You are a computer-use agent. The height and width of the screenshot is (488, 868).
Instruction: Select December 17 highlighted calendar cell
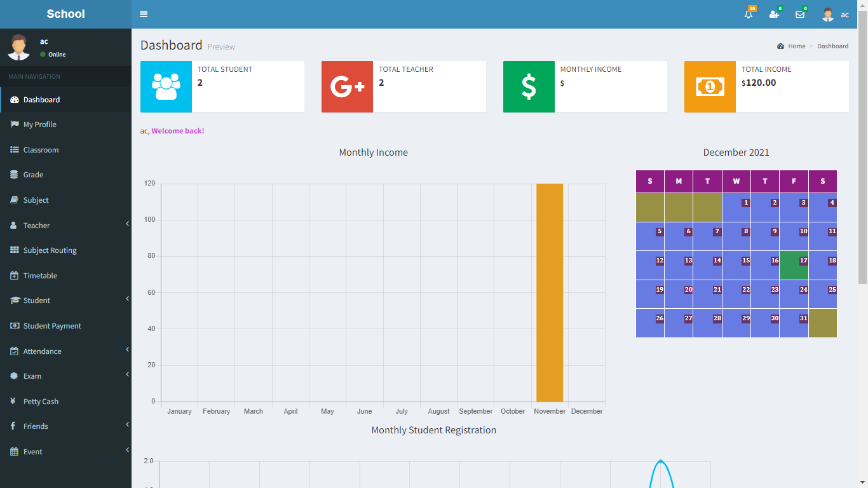pos(794,265)
